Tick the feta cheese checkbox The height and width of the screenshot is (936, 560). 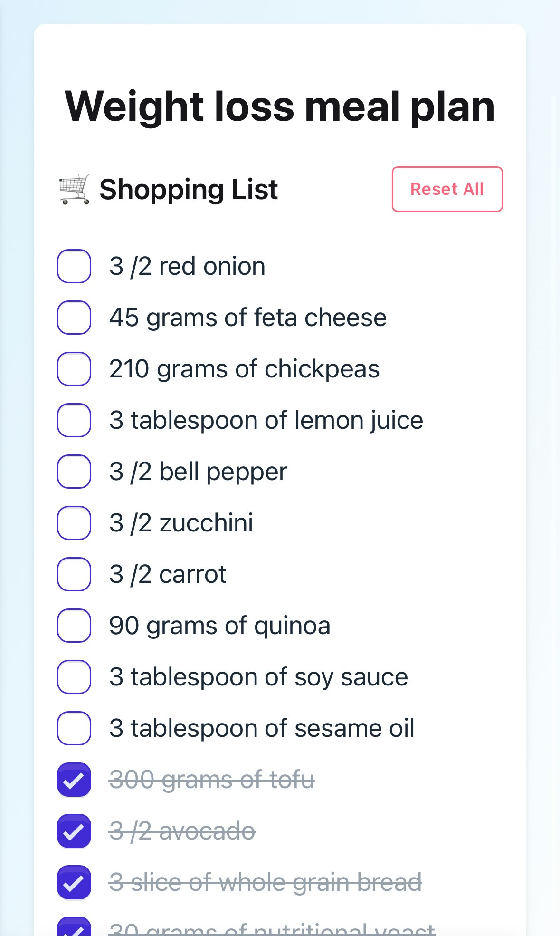click(74, 318)
